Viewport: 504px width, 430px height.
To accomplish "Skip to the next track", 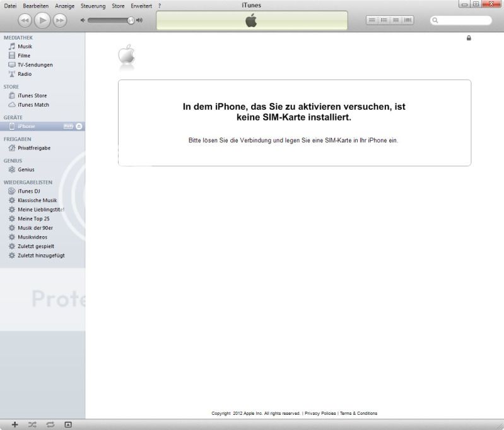I will (x=60, y=21).
